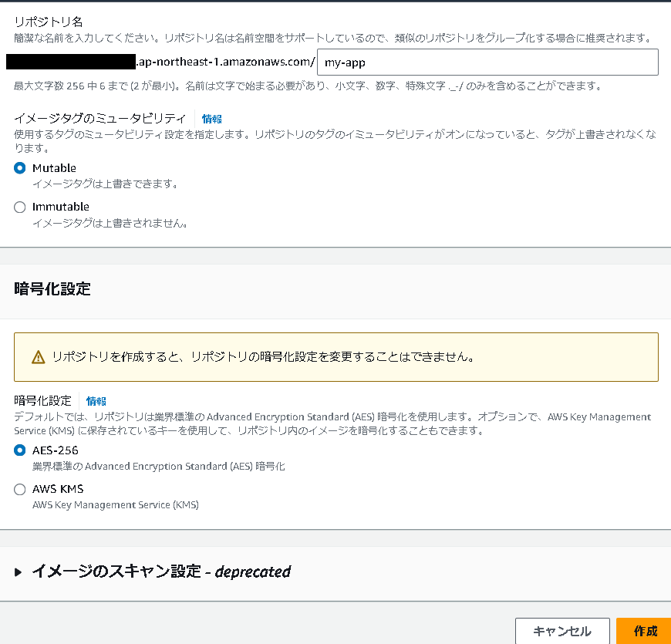Viewport: 671px width, 644px height.
Task: Choose AES-256 encryption
Action: [x=20, y=450]
